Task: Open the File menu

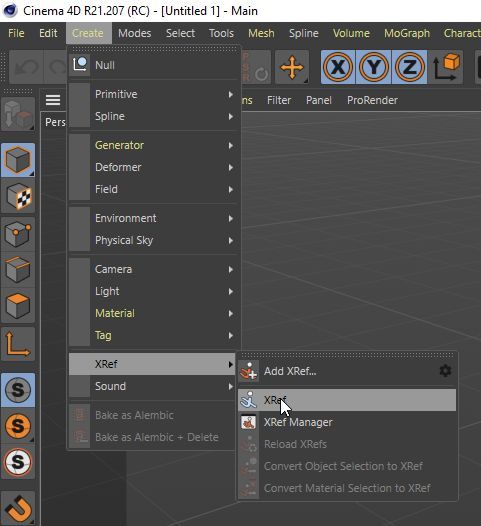Action: coord(16,33)
